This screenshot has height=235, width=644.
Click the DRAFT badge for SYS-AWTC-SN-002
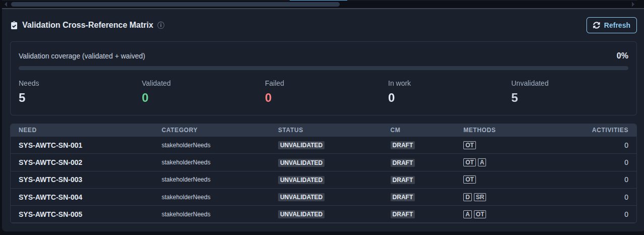click(403, 162)
